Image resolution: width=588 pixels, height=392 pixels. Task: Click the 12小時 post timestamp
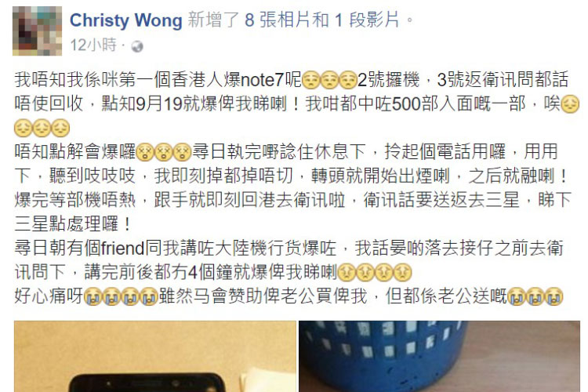point(93,45)
